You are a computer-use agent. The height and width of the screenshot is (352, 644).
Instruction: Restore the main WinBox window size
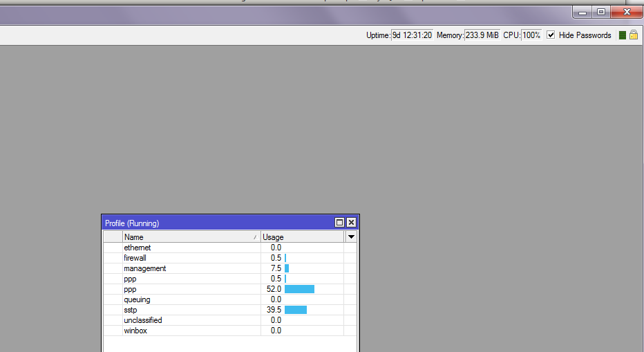tap(601, 12)
